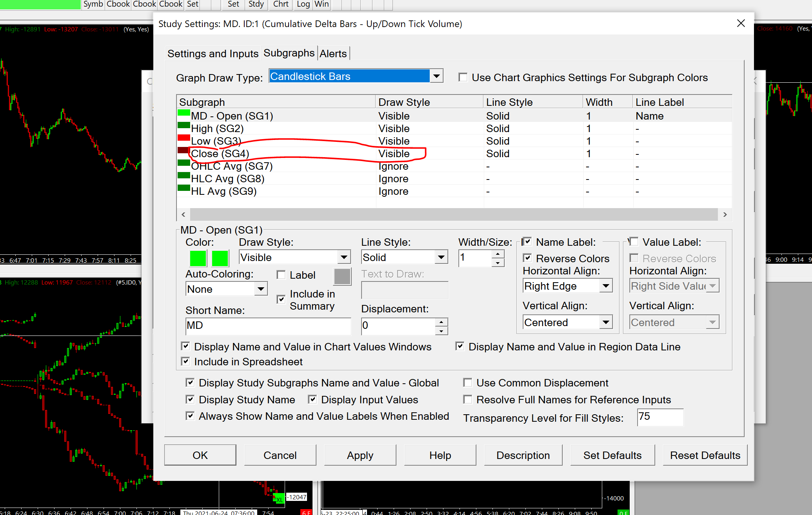Click the Symb toolbar button
Screen dimensions: 812x515
coord(93,4)
